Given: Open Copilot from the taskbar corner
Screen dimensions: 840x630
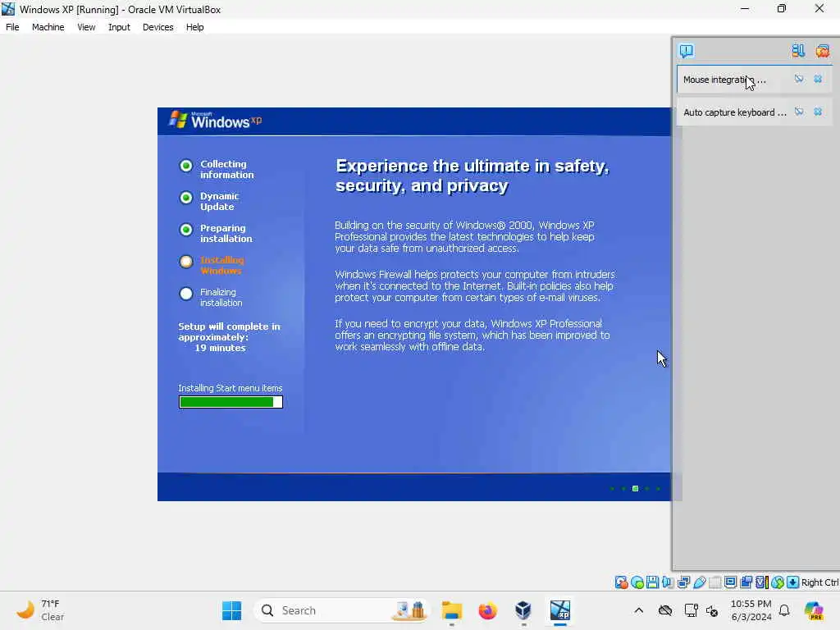Looking at the screenshot, I should 814,610.
